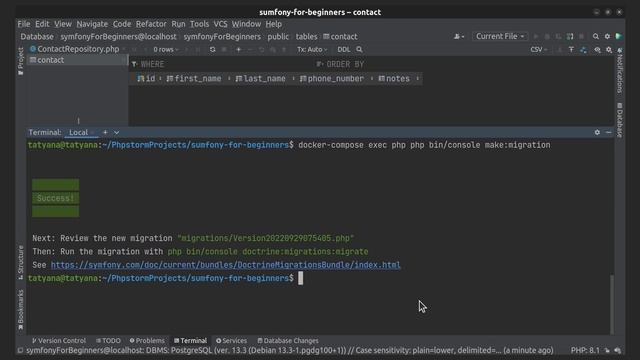Image resolution: width=640 pixels, height=360 pixels.
Task: Click the green code-with-me icon at top right
Action: coord(619,36)
